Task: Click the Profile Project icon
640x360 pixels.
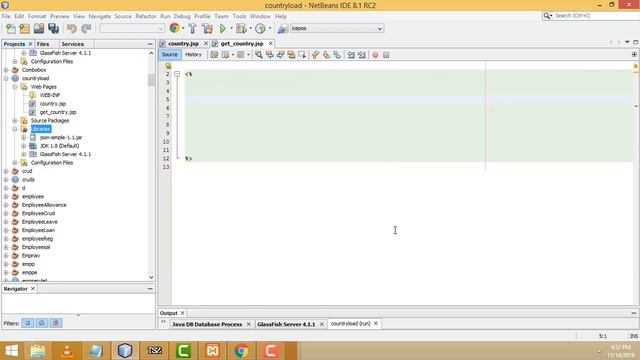Action: pos(260,28)
